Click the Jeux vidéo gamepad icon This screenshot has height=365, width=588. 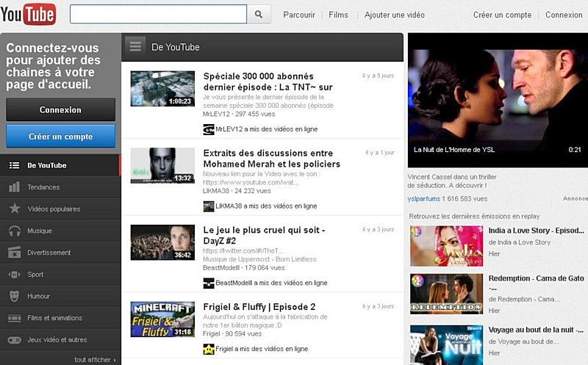[x=15, y=340]
